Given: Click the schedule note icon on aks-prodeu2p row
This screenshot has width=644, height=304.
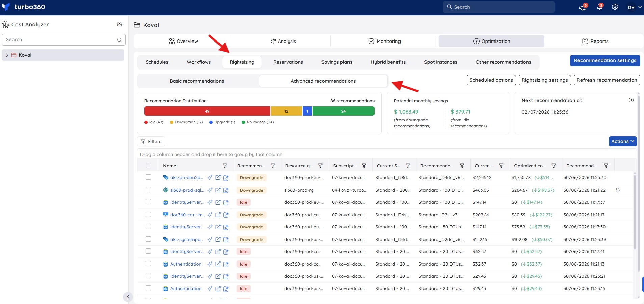Looking at the screenshot, I should (x=226, y=178).
